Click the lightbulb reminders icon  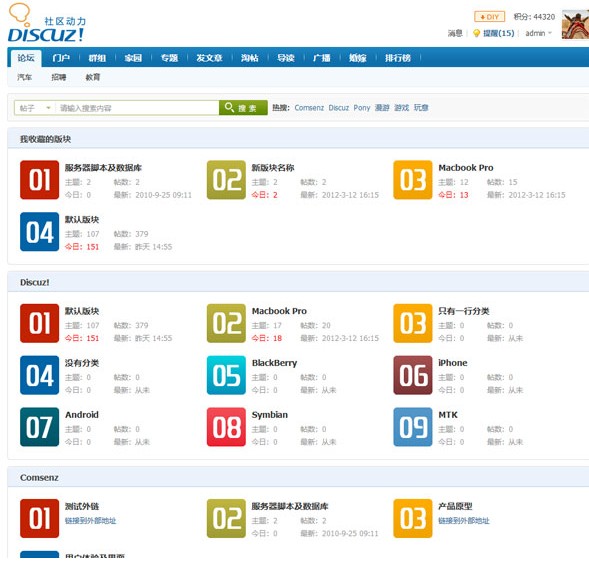point(476,33)
